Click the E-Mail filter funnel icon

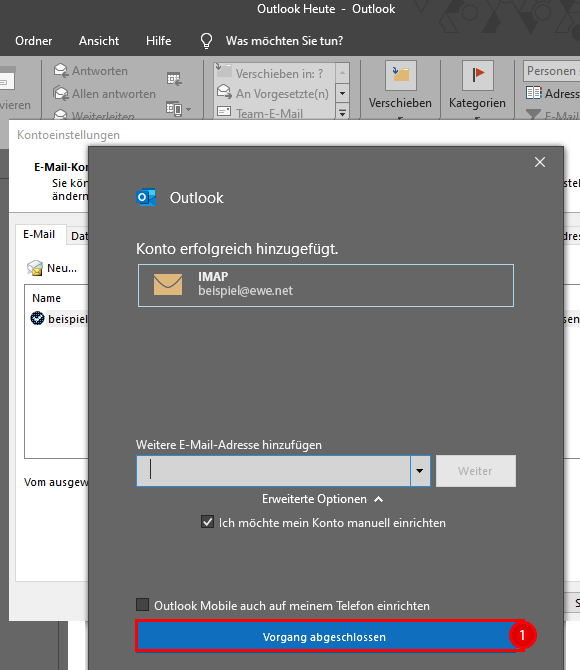coord(533,115)
